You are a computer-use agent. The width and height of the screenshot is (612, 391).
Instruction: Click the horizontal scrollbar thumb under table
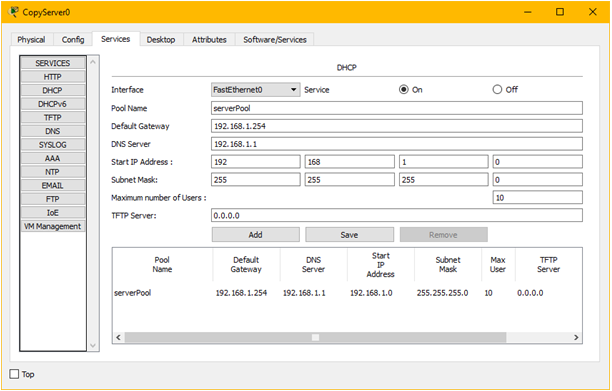[315, 338]
